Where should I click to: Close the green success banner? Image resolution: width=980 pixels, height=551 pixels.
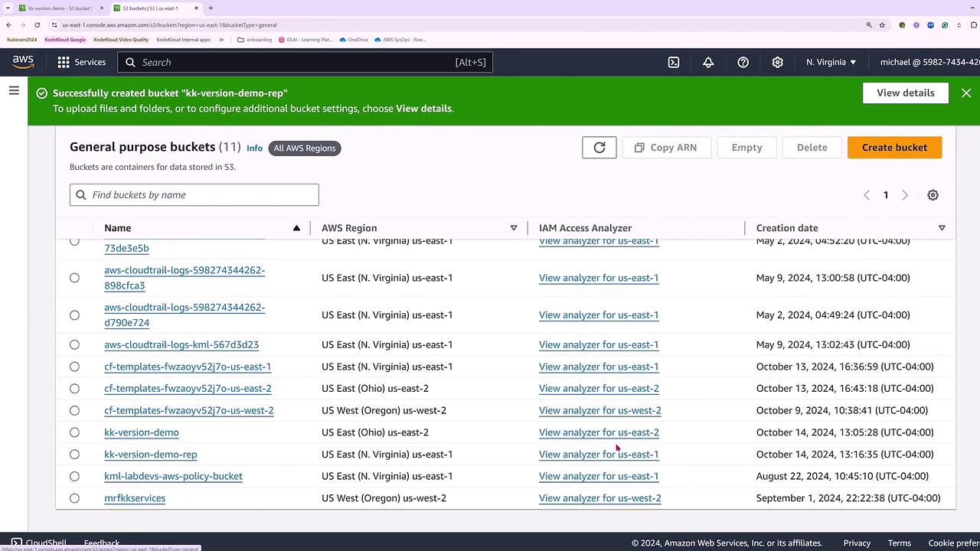pos(966,93)
